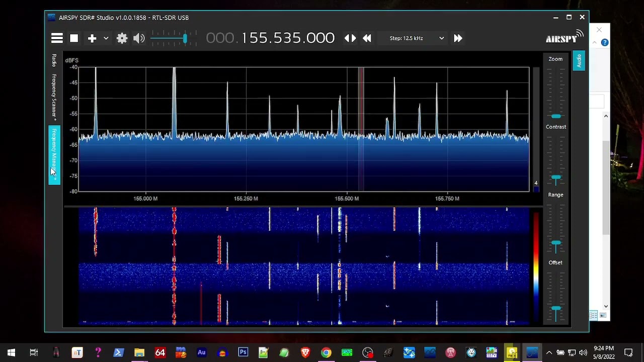Click background window scrollbar down arrow
Viewport: 644px width, 362px height.
coord(606,306)
